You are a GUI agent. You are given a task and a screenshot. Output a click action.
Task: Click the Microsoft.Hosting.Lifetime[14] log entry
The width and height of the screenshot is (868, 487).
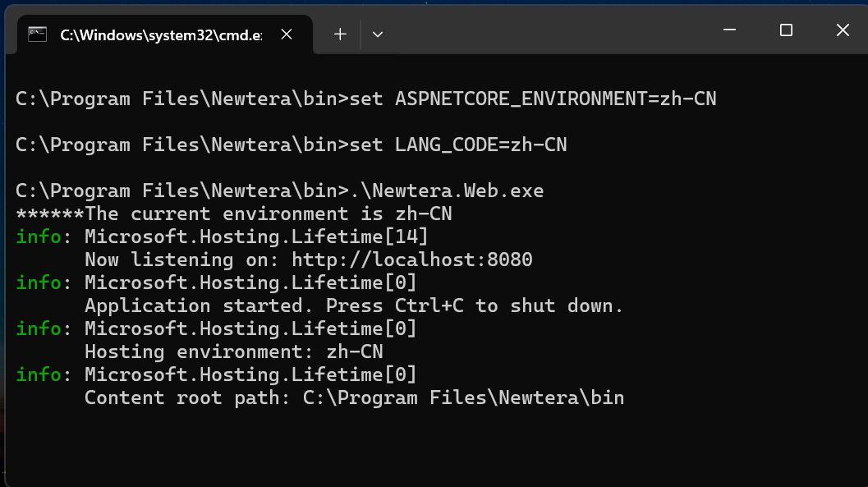[x=256, y=237]
